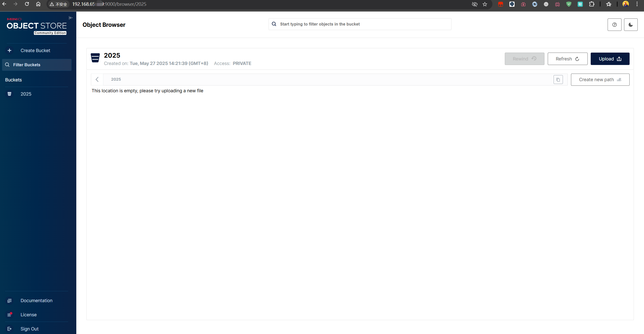Go back with the path chevron
644x334 pixels.
pyautogui.click(x=97, y=80)
